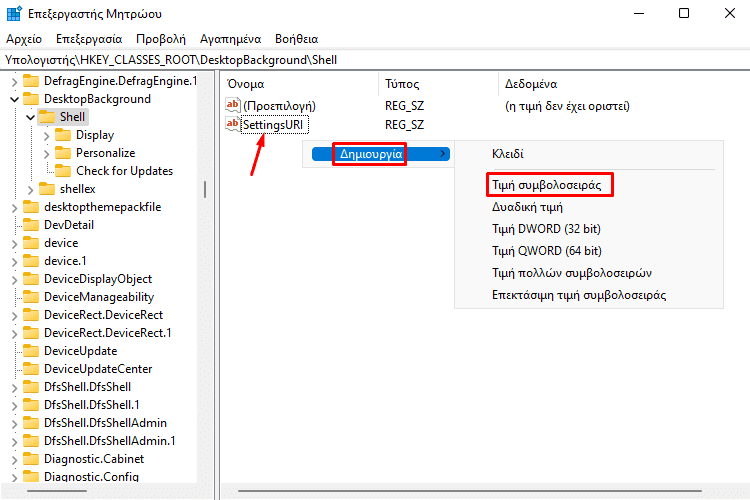Choose Τιμή DWORD (32 bit)

546,229
